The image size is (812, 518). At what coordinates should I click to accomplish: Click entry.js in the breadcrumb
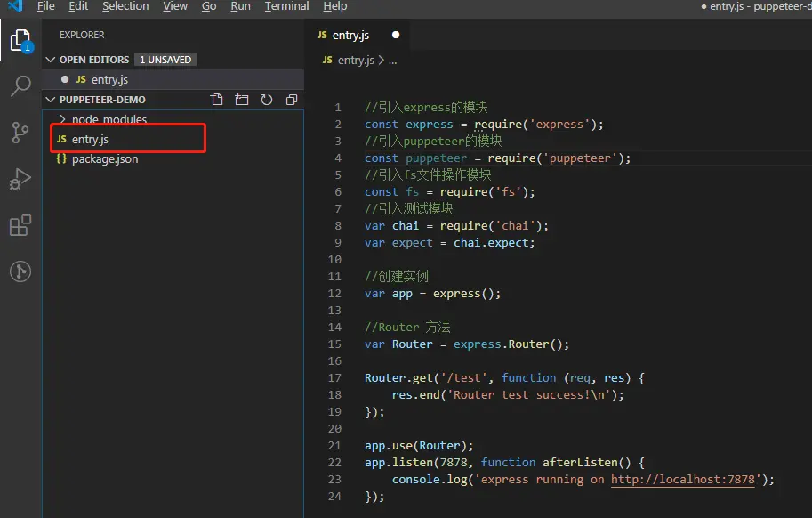coord(356,61)
